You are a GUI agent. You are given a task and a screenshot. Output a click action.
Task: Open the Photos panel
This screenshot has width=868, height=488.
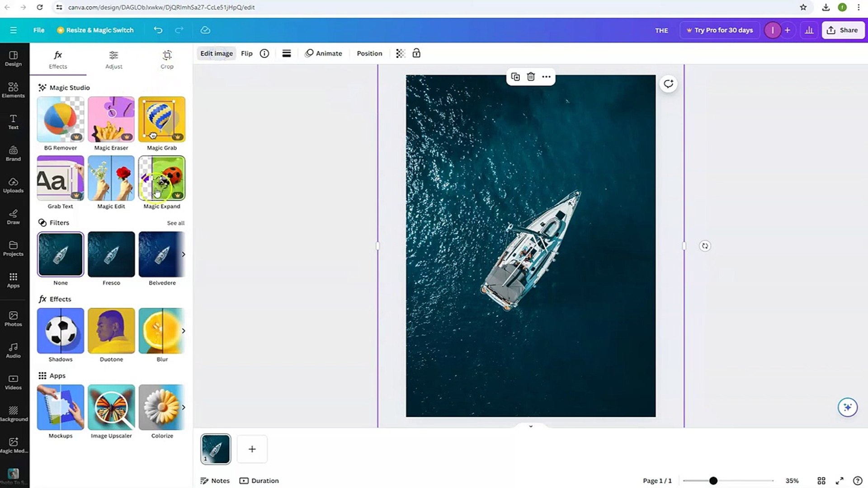point(13,319)
